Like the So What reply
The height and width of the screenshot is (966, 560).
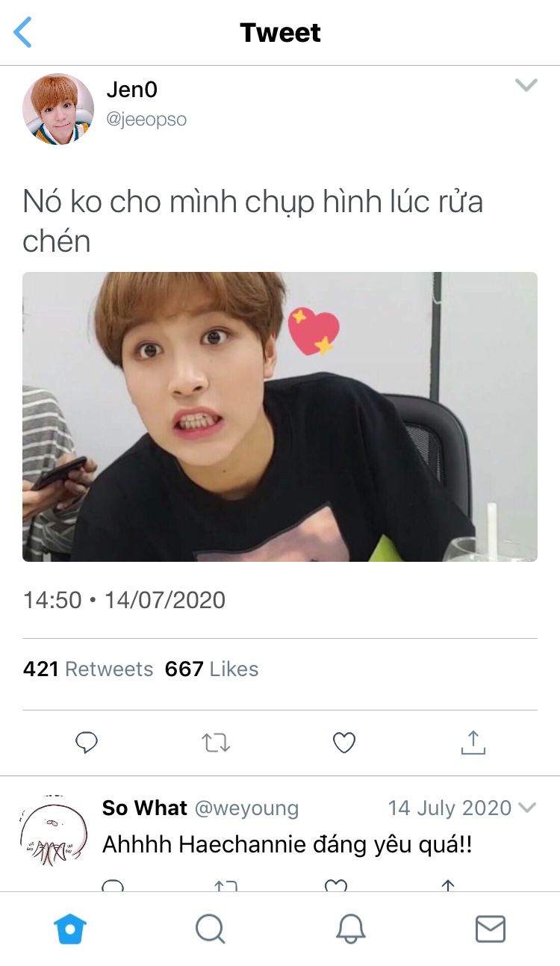click(x=336, y=885)
